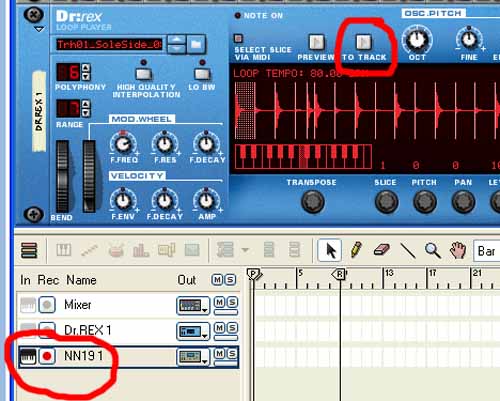Select previous loop with up arrow
The width and height of the screenshot is (500, 401).
[176, 40]
